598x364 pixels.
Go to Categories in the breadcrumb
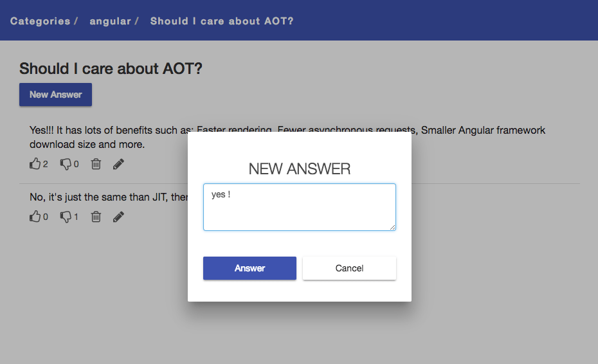(40, 21)
